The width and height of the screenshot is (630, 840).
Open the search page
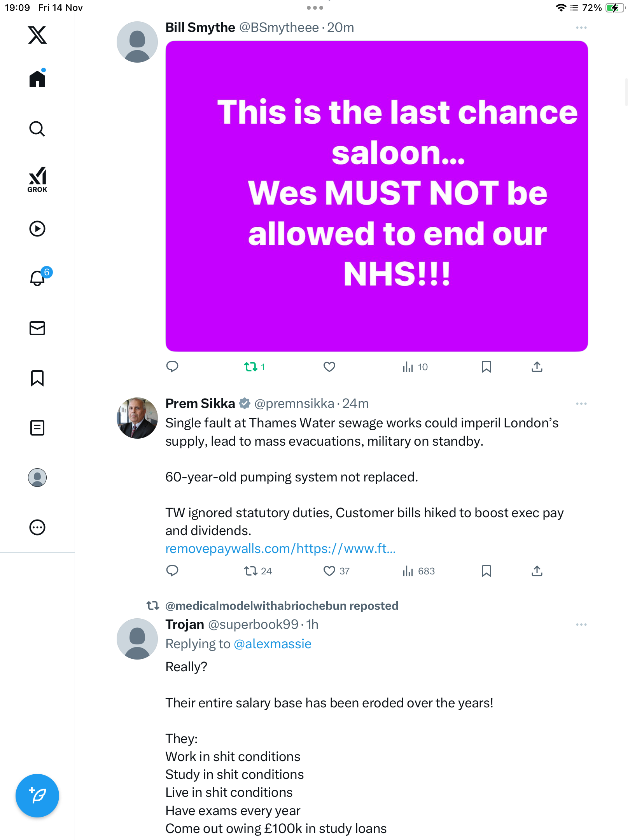[37, 129]
